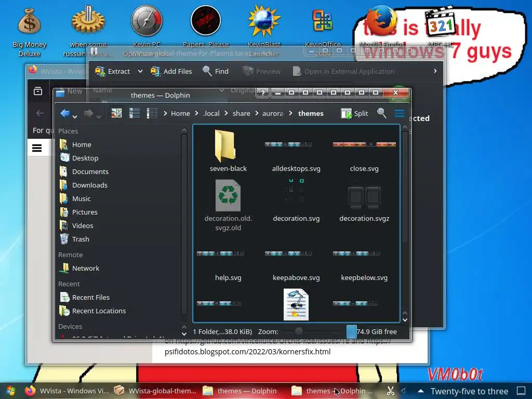Open Firefox's tab list button
This screenshot has height=399, width=532.
(x=38, y=91)
